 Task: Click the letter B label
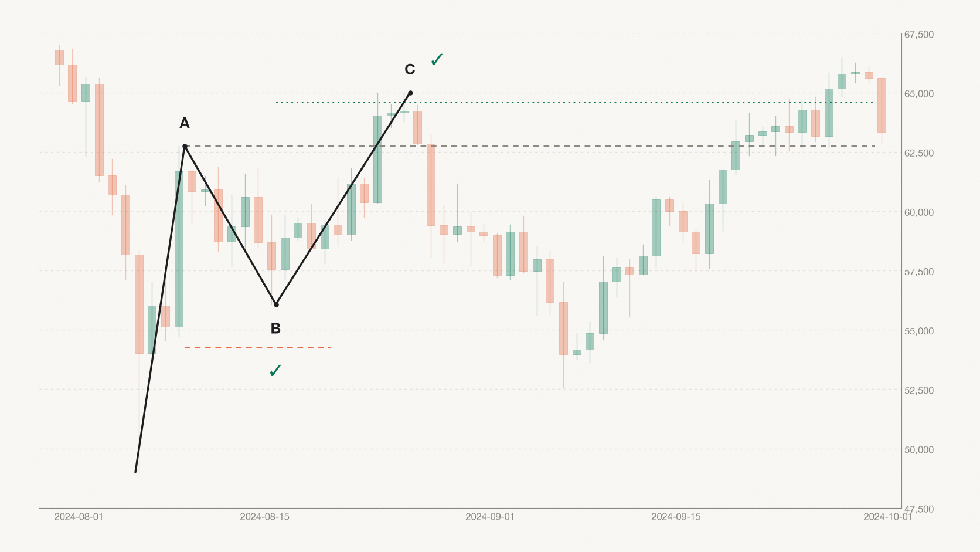(x=275, y=329)
